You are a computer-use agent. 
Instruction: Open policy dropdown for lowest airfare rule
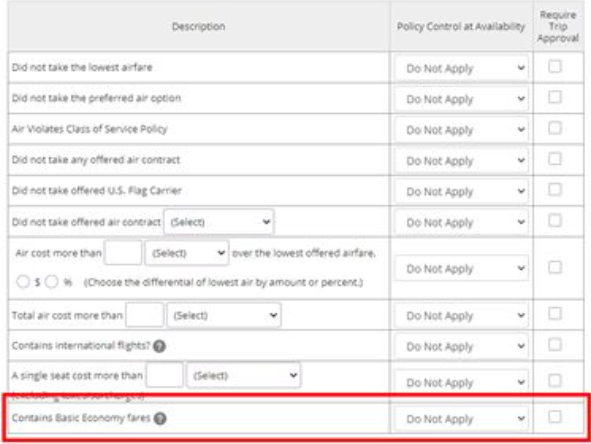tap(461, 68)
